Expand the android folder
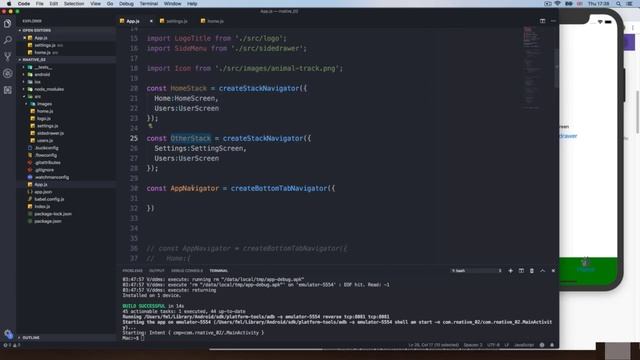This screenshot has height=360, width=640. pos(42,74)
